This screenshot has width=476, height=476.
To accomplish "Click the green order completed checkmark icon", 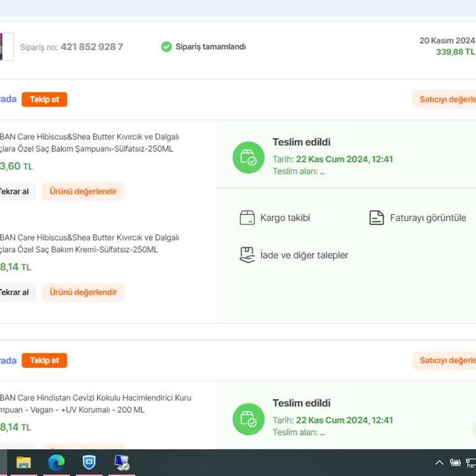I will 166,46.
